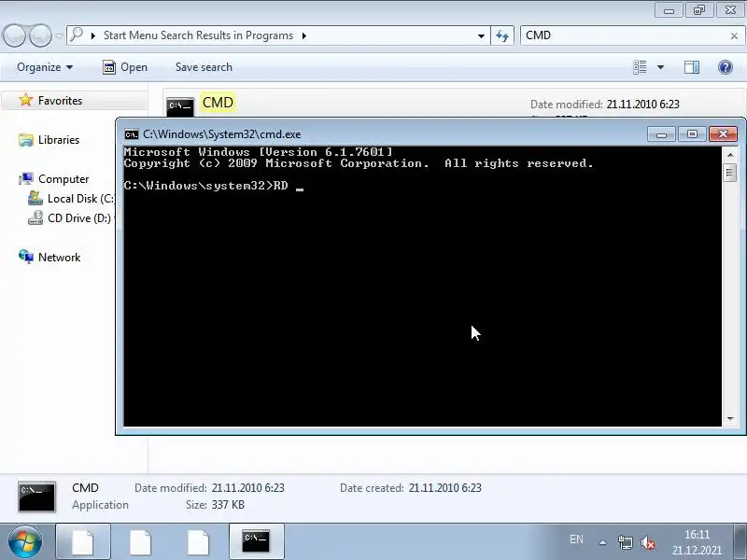Viewport: 747px width, 560px height.
Task: Click the Libraries folder icon
Action: 26,139
